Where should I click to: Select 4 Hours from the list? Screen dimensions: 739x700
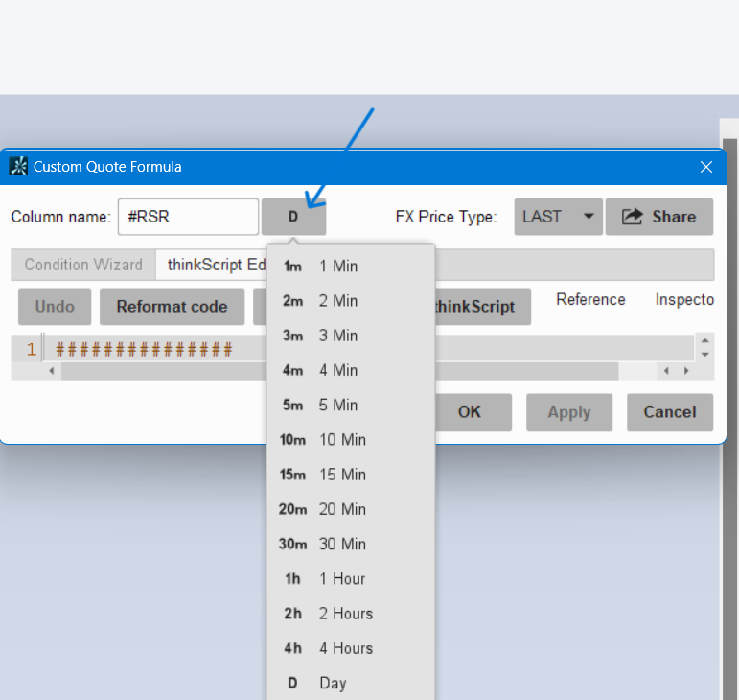[x=350, y=648]
